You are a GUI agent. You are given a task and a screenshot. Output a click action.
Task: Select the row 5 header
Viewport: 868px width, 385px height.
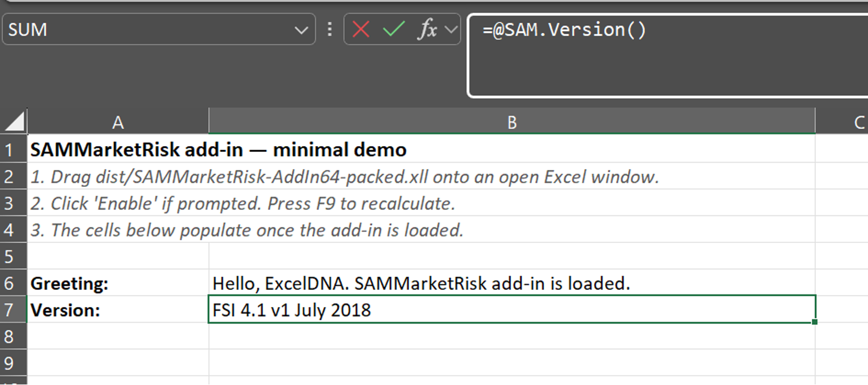click(13, 256)
